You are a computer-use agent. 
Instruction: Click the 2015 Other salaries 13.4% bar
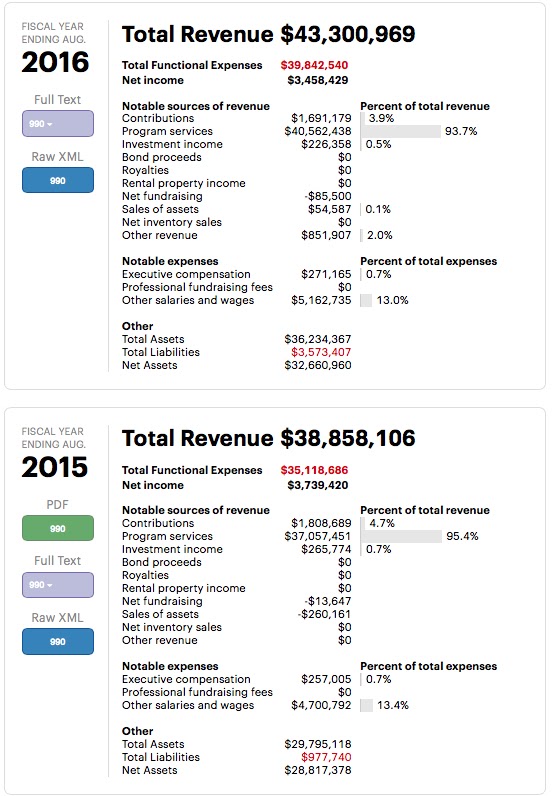367,706
